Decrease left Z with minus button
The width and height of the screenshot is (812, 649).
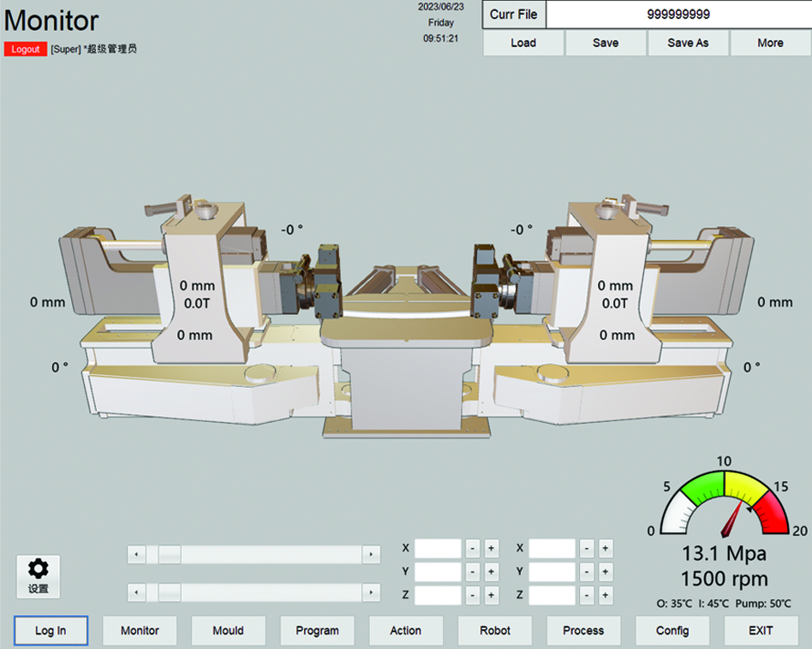[473, 595]
